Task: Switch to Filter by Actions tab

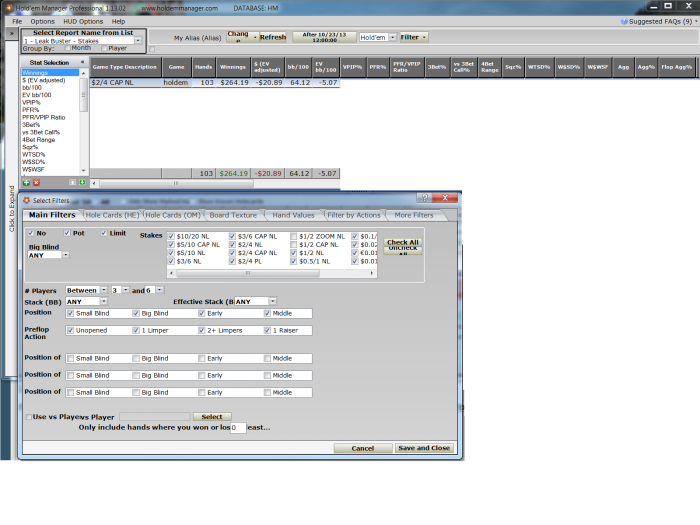Action: [x=354, y=215]
